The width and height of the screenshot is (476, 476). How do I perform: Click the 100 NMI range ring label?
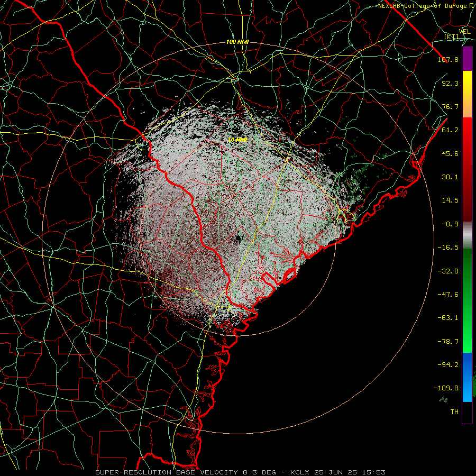tap(237, 42)
